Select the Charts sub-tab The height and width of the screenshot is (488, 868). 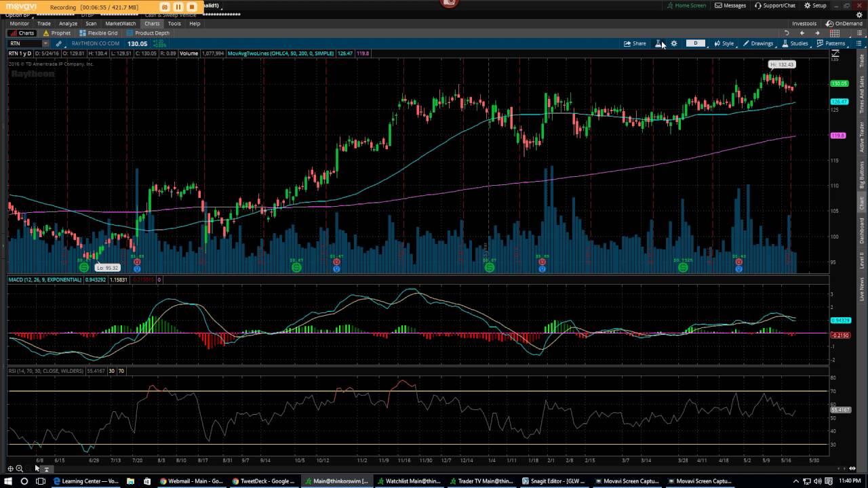[x=22, y=33]
